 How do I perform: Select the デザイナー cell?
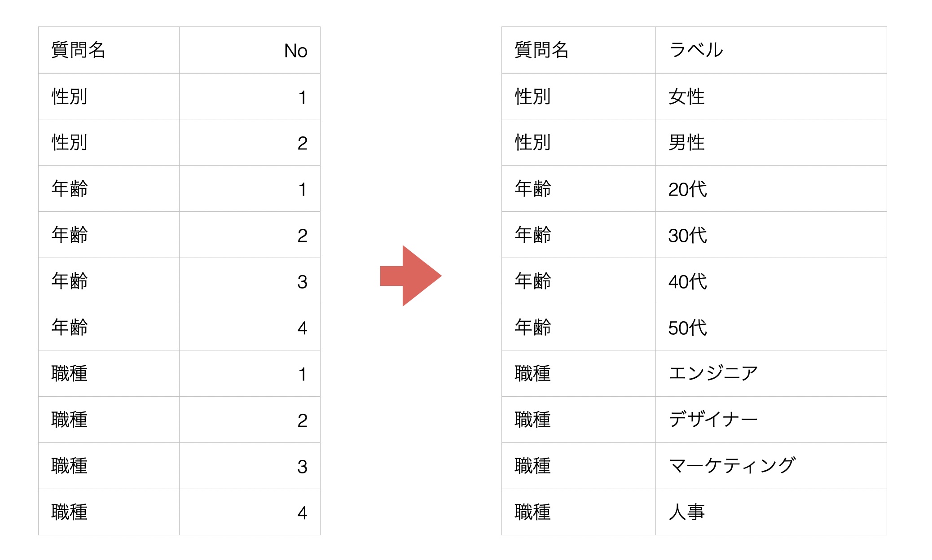tap(771, 420)
